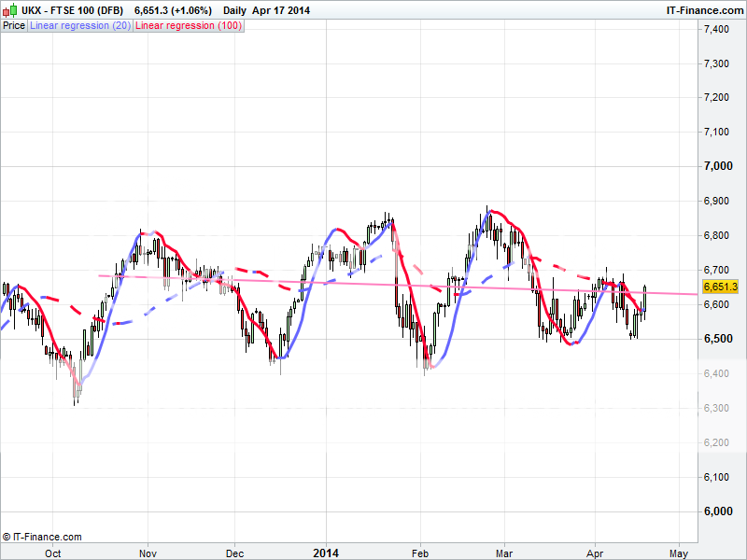Click the 2014 year marker on time axis
747x560 pixels.
pyautogui.click(x=327, y=553)
